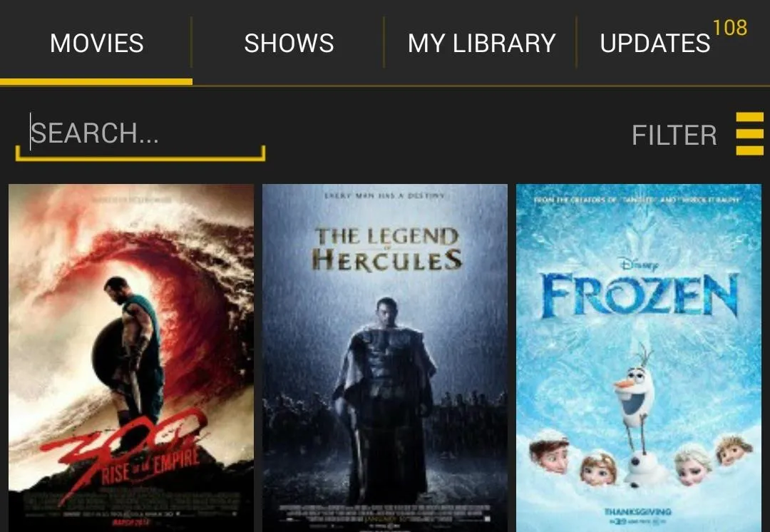Viewport: 770px width, 532px height.
Task: Click The Legend of Hercules title text
Action: point(386,249)
